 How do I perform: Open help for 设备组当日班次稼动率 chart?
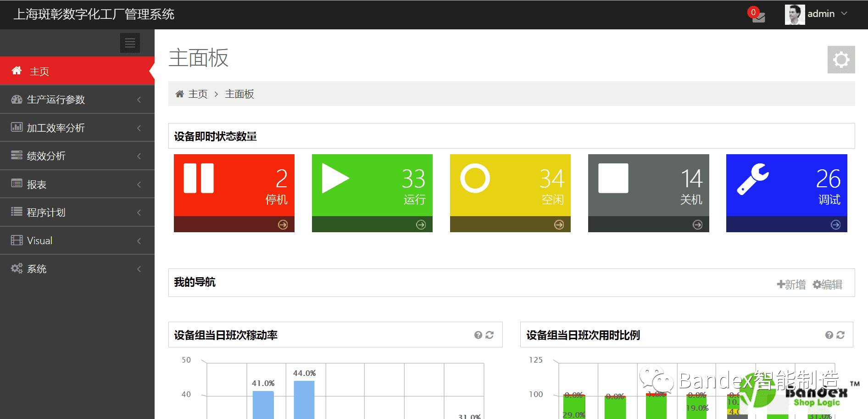click(x=478, y=335)
